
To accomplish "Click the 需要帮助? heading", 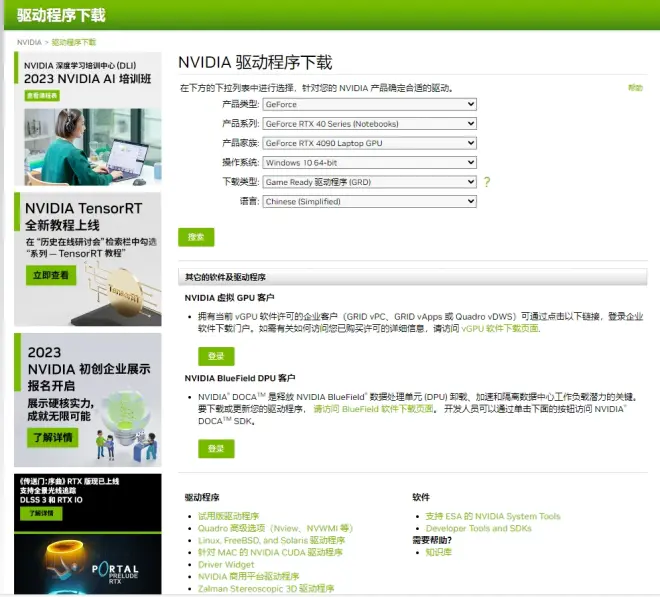I will 432,540.
